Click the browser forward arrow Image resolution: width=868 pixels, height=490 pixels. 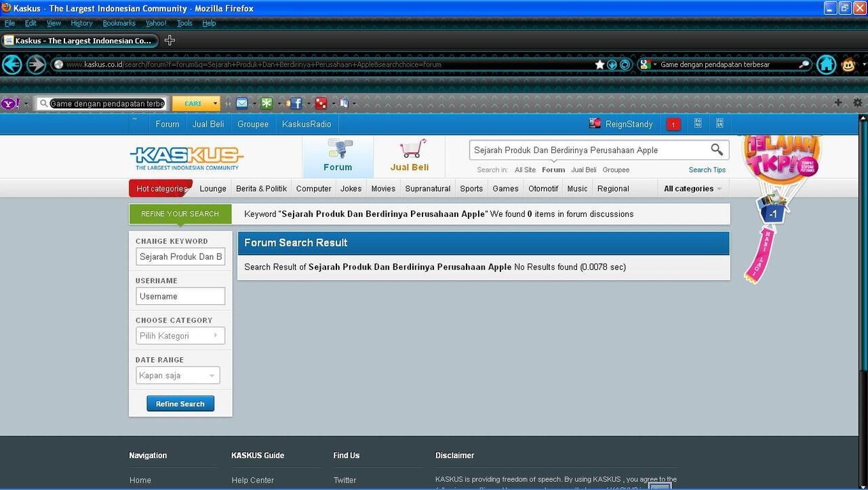point(36,64)
